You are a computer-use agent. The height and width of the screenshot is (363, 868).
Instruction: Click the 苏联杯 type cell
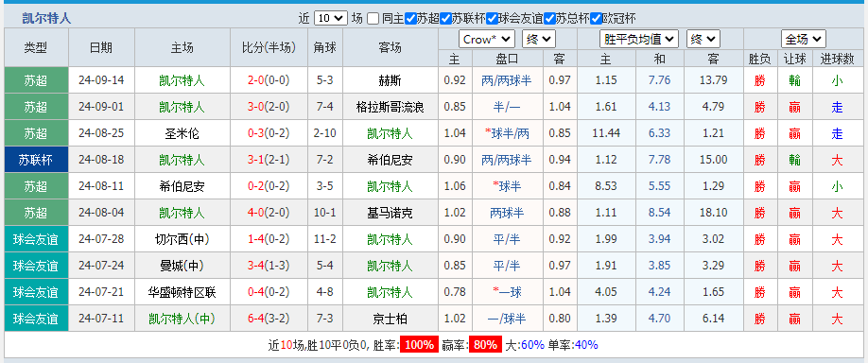click(x=36, y=160)
